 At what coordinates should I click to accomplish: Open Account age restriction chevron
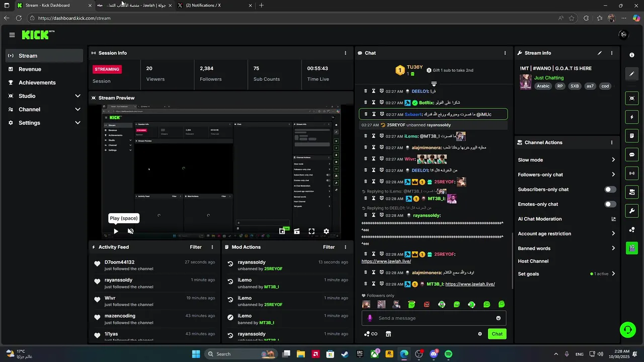[613, 233]
